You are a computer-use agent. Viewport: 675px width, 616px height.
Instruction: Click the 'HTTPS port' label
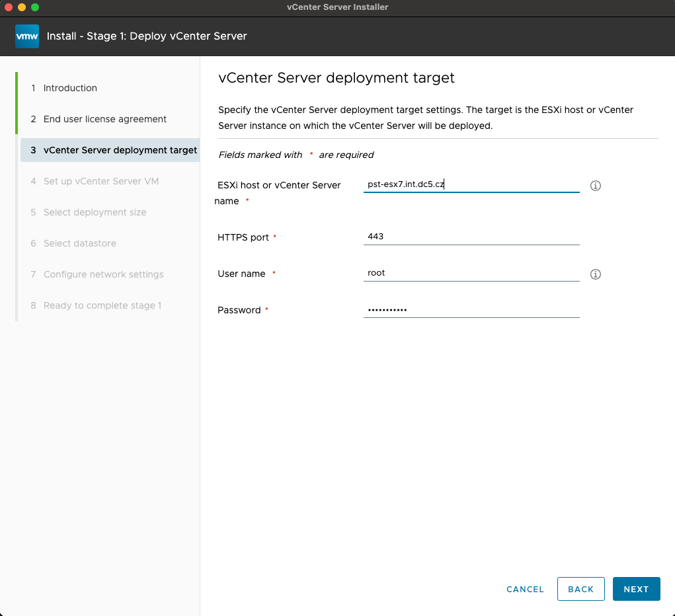(243, 237)
